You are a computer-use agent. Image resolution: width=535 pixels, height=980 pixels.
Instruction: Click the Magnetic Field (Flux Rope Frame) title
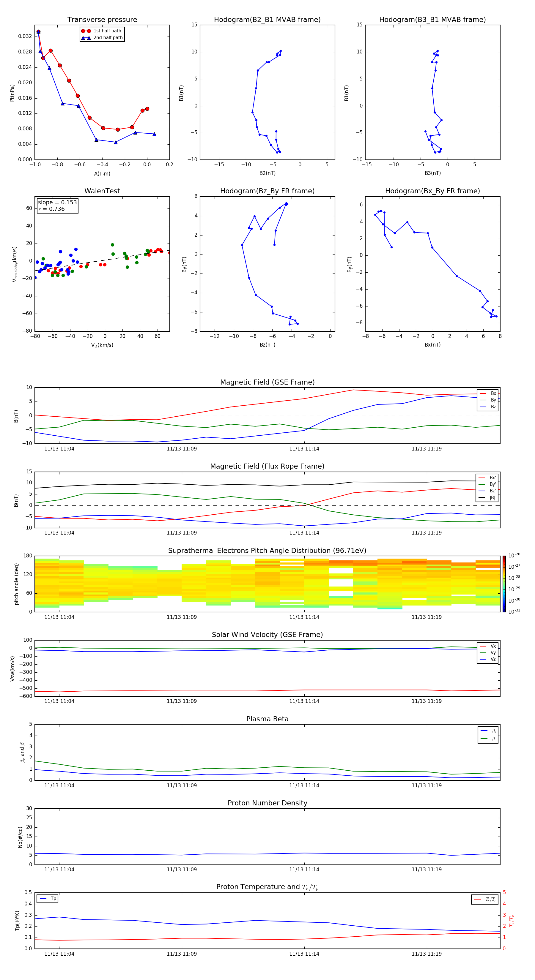click(267, 467)
